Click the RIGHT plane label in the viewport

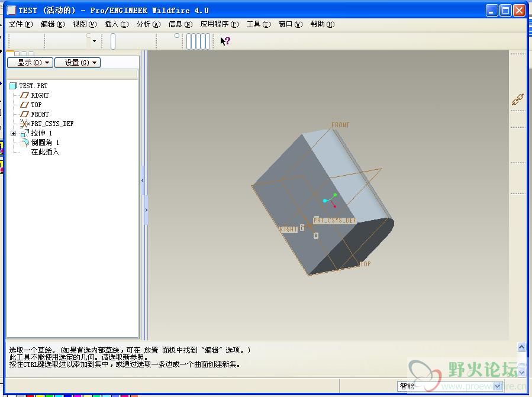288,230
